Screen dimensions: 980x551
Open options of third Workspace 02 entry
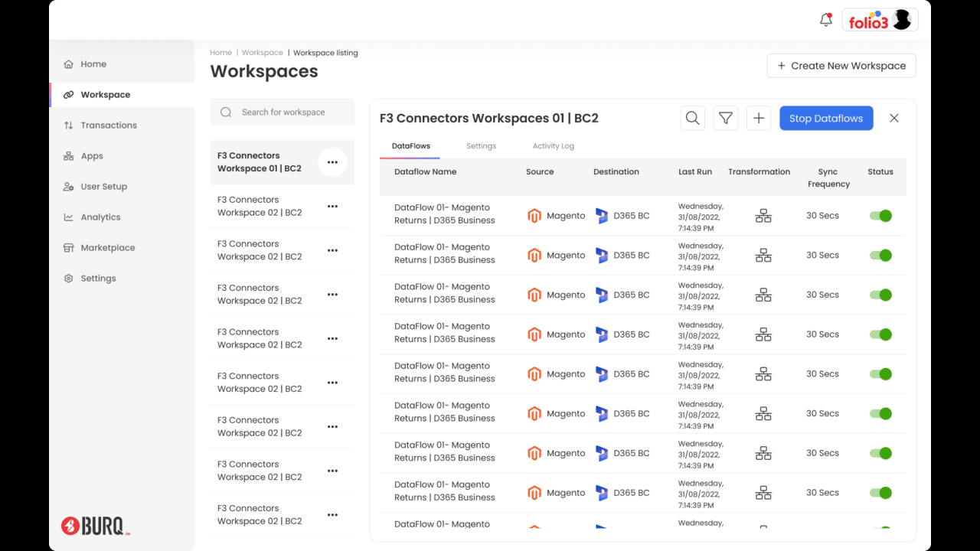pyautogui.click(x=332, y=295)
